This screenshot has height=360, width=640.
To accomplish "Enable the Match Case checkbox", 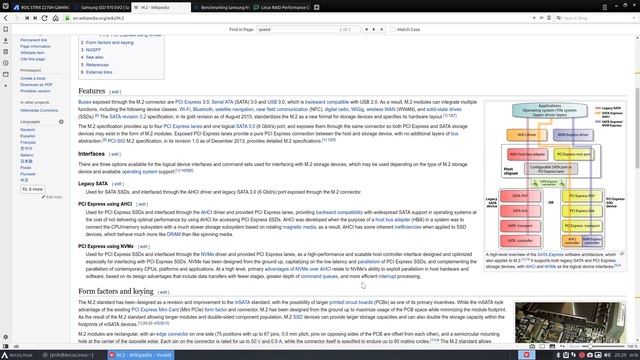I will 392,29.
